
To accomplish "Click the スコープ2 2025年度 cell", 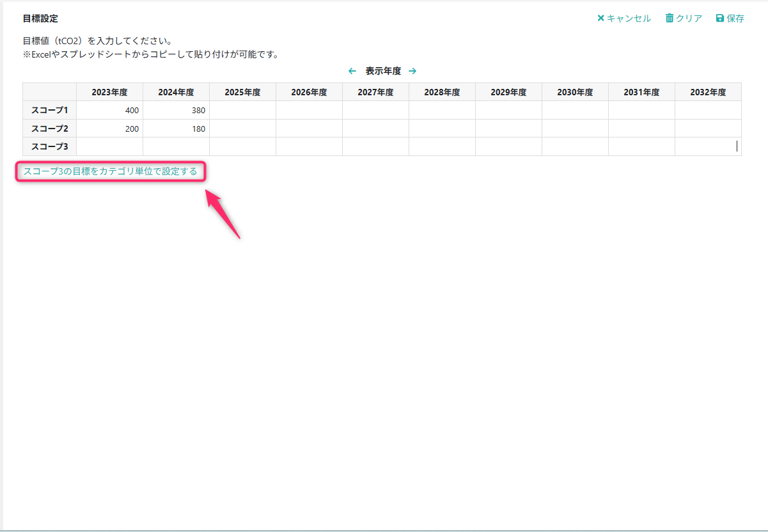I will (242, 129).
